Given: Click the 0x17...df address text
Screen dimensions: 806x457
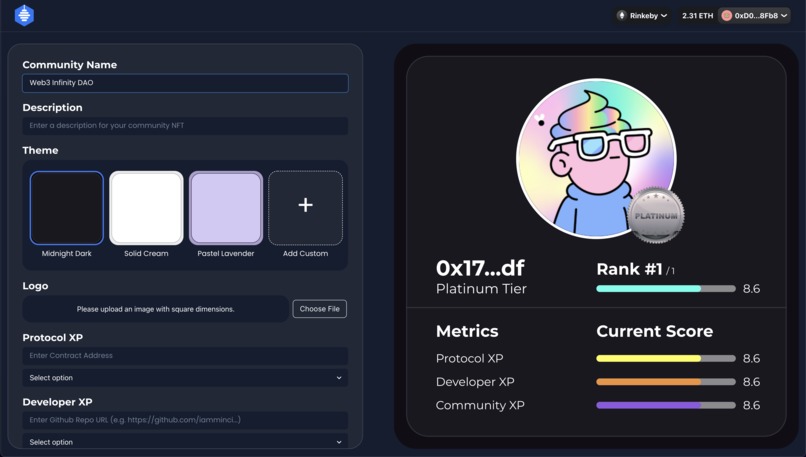Looking at the screenshot, I should coord(480,268).
